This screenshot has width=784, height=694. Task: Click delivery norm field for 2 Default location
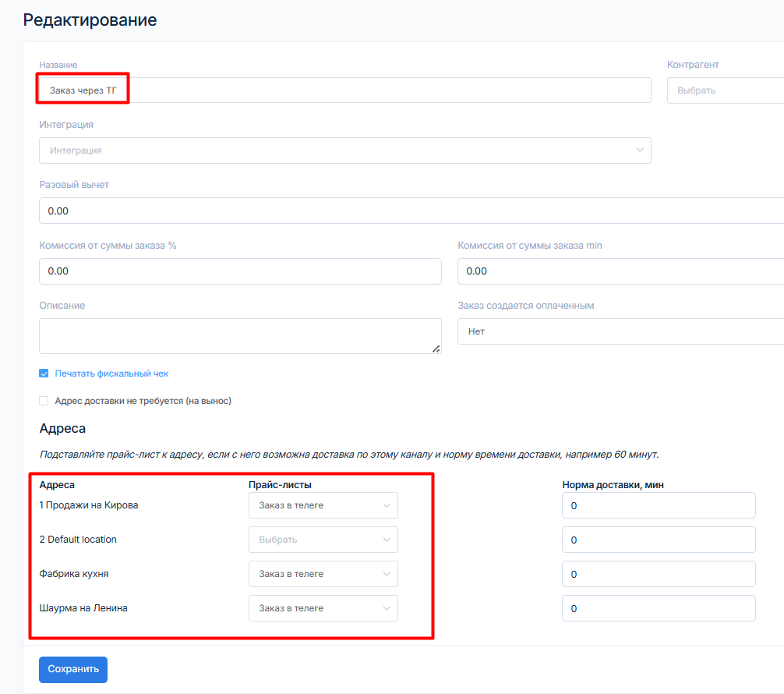click(x=659, y=540)
